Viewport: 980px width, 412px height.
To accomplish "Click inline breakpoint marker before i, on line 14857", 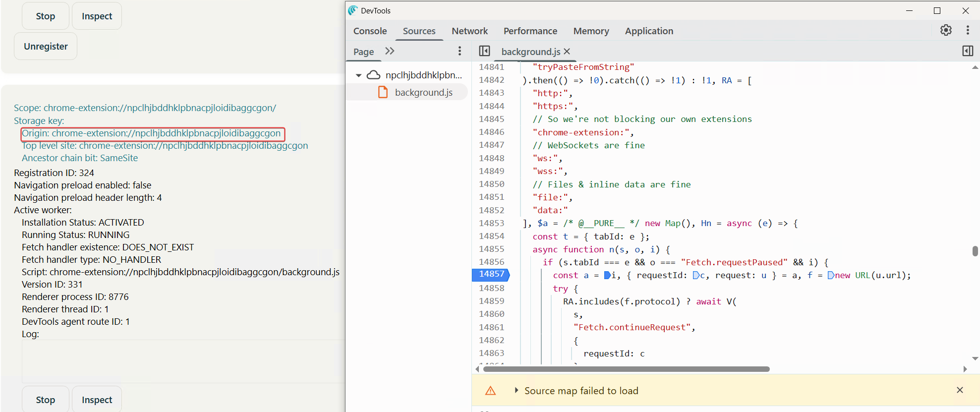I will (x=608, y=275).
